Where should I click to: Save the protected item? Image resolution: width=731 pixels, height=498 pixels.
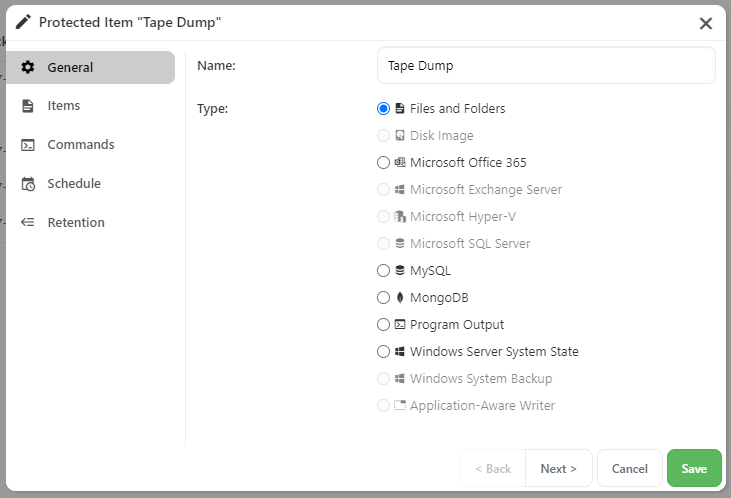coord(694,468)
